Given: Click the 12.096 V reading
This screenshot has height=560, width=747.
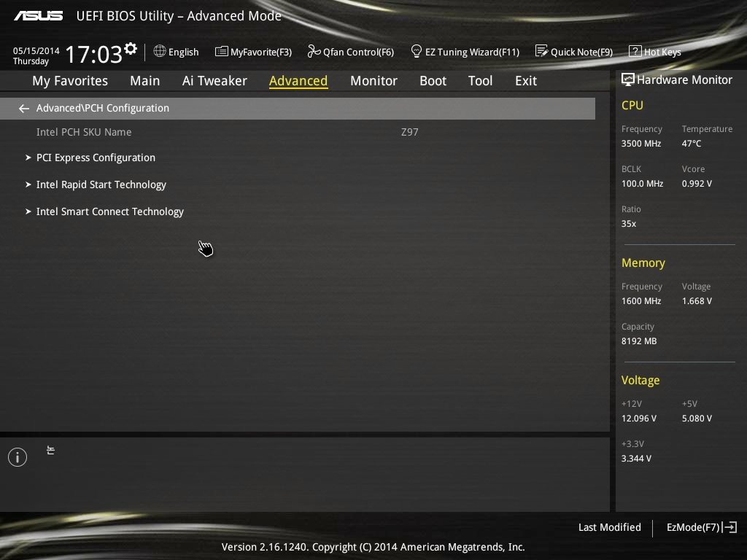Looking at the screenshot, I should pos(638,418).
